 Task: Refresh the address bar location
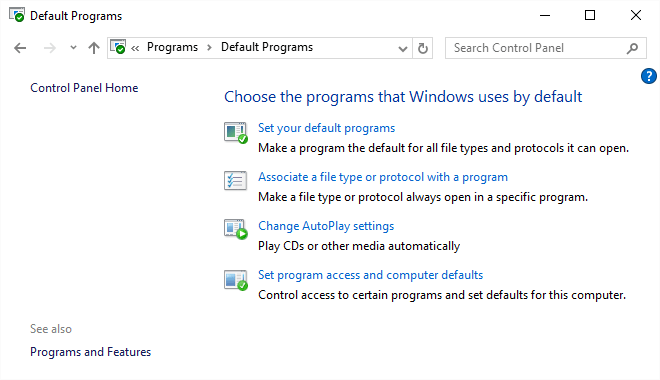pos(423,48)
